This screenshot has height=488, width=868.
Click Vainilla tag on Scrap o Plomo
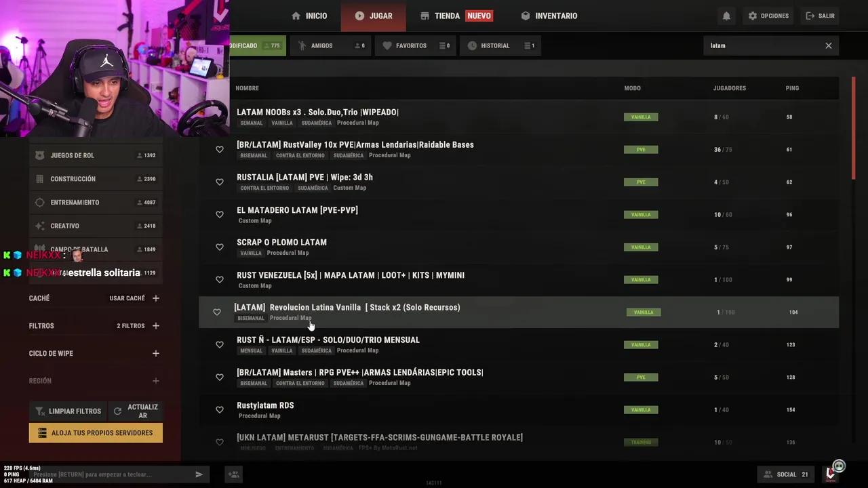coord(251,253)
